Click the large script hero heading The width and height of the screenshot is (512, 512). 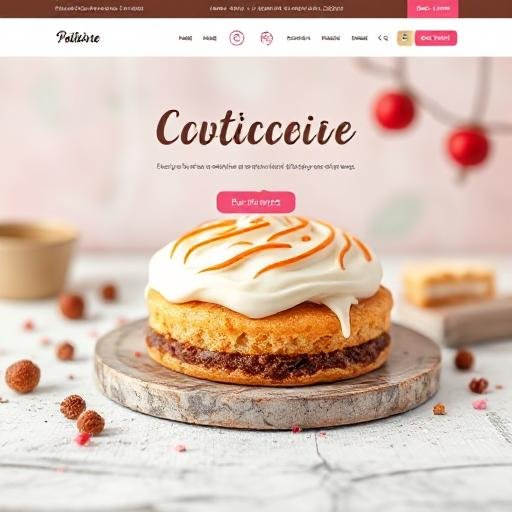(x=255, y=128)
